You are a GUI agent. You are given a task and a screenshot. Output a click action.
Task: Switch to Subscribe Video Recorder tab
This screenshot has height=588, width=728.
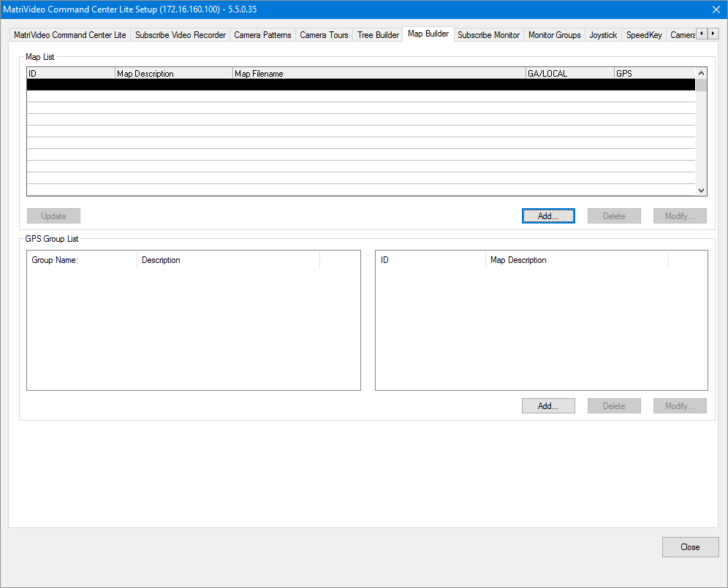(181, 35)
